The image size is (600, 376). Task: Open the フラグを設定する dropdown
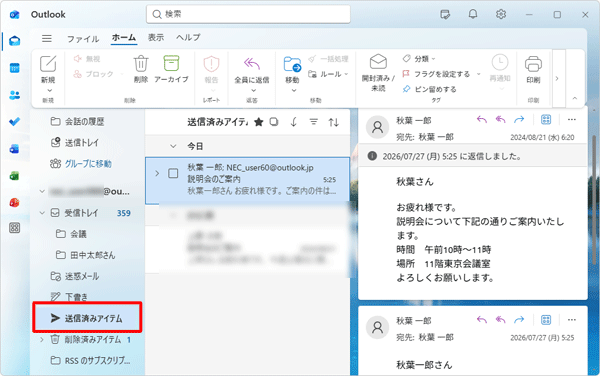(478, 74)
